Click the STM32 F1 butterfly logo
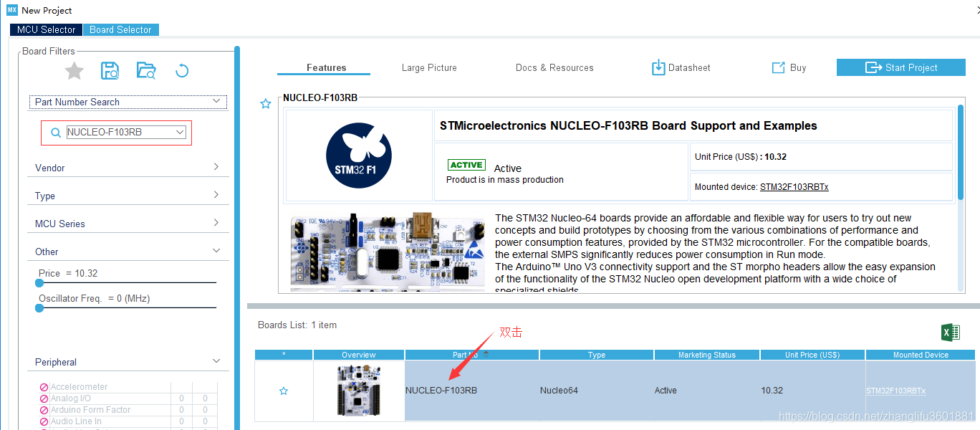Image resolution: width=980 pixels, height=430 pixels. (358, 156)
